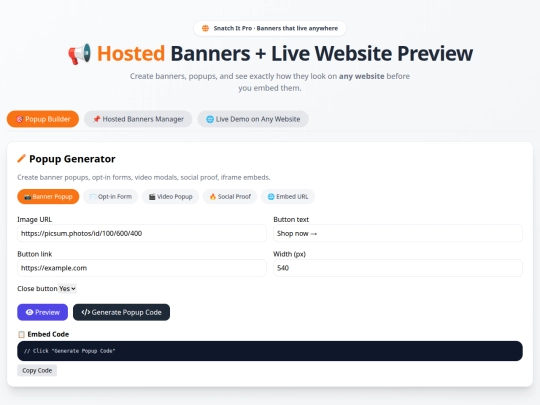Click the megaphone icon beside the heading

click(80, 54)
